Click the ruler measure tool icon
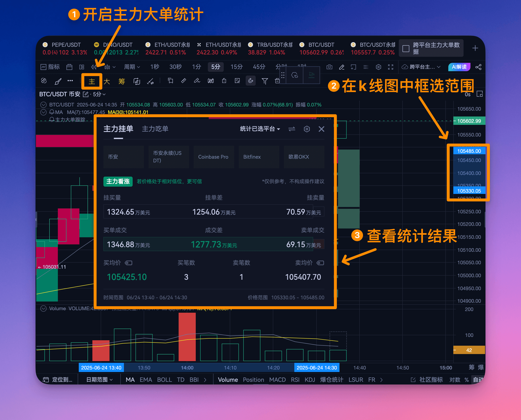The width and height of the screenshot is (521, 420). pos(184,81)
